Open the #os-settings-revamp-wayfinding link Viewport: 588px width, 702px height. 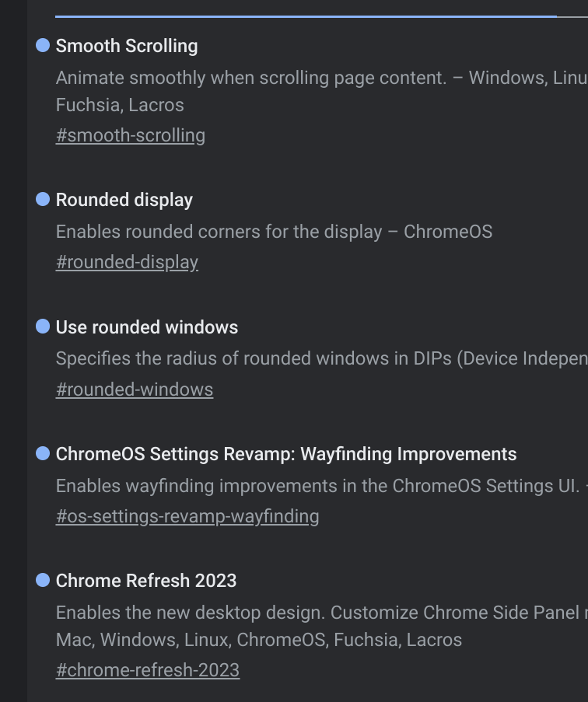click(187, 515)
